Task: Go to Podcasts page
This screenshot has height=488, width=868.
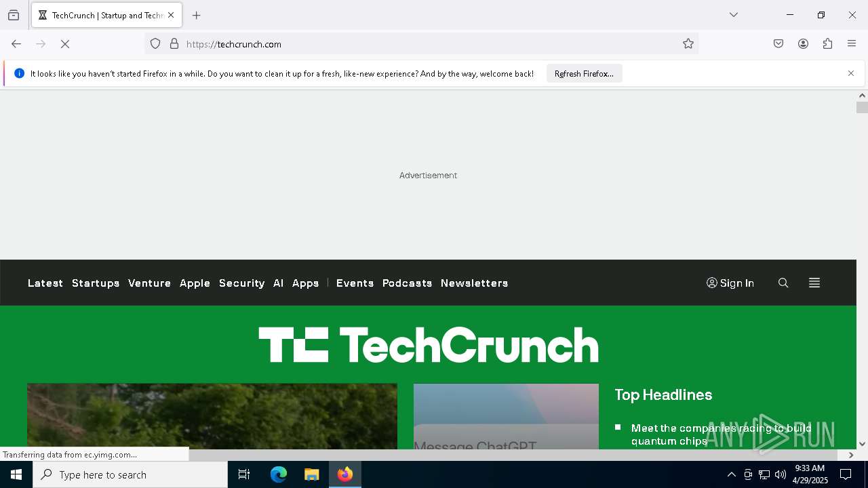Action: coord(407,283)
